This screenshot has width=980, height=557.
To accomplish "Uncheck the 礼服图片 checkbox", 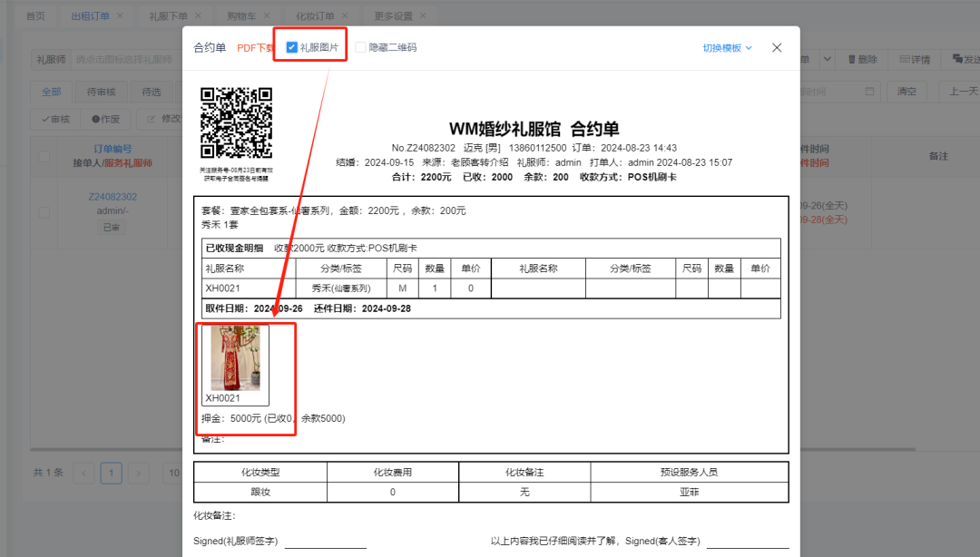I will [x=292, y=46].
